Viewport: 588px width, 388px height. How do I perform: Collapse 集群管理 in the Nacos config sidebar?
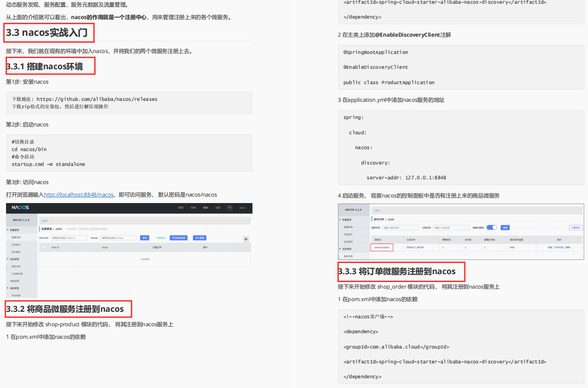click(x=13, y=288)
